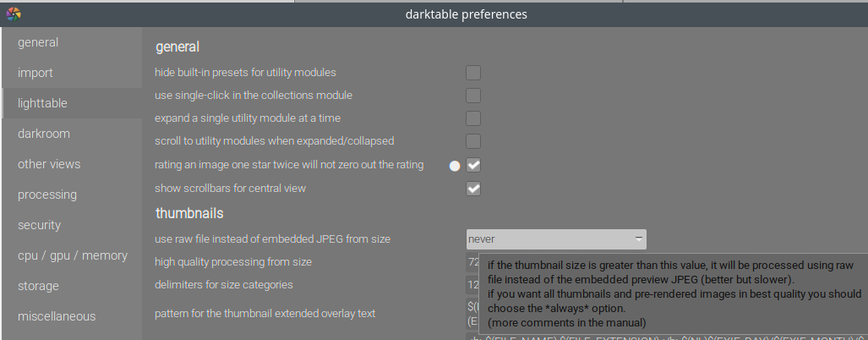Click the darktable logo icon in title bar

(13, 14)
